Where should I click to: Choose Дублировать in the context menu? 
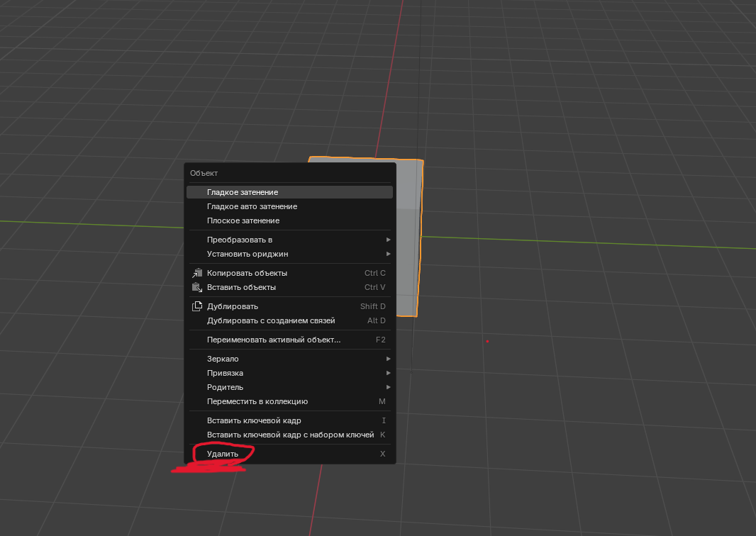point(289,306)
